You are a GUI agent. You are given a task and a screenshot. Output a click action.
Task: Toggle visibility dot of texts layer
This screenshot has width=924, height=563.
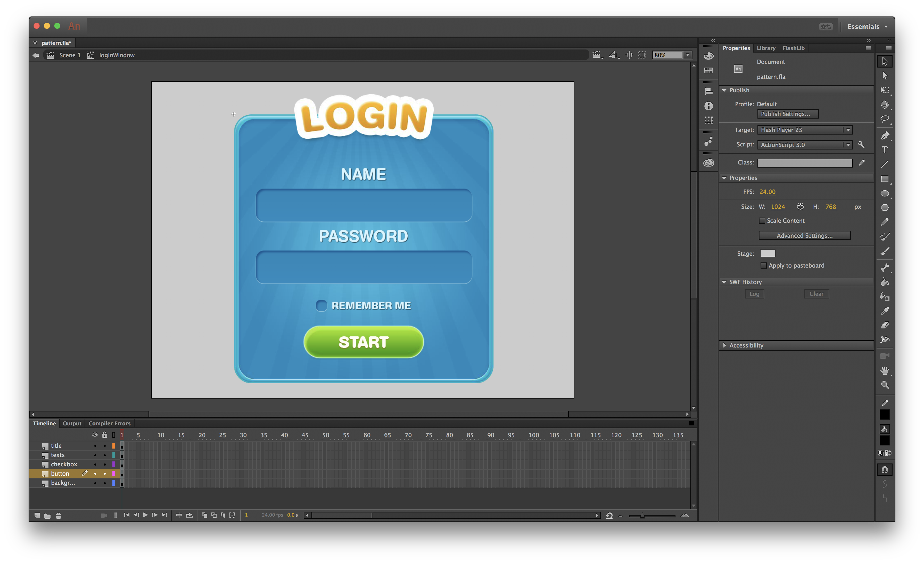(x=95, y=455)
